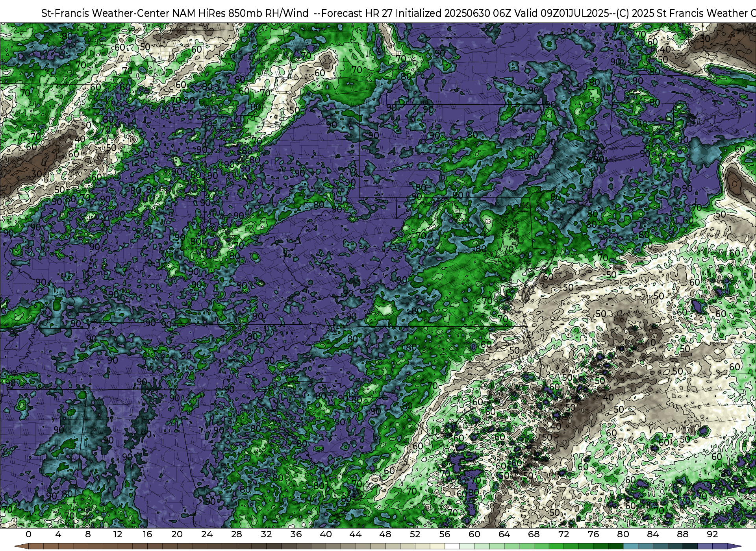Click the 'Forecast HR 27' text in header
Viewport: 756px width, 551px height.
pos(357,13)
